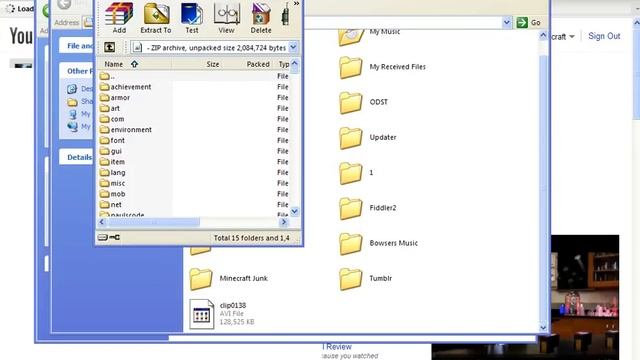Open the archive path dropdown

(x=293, y=47)
